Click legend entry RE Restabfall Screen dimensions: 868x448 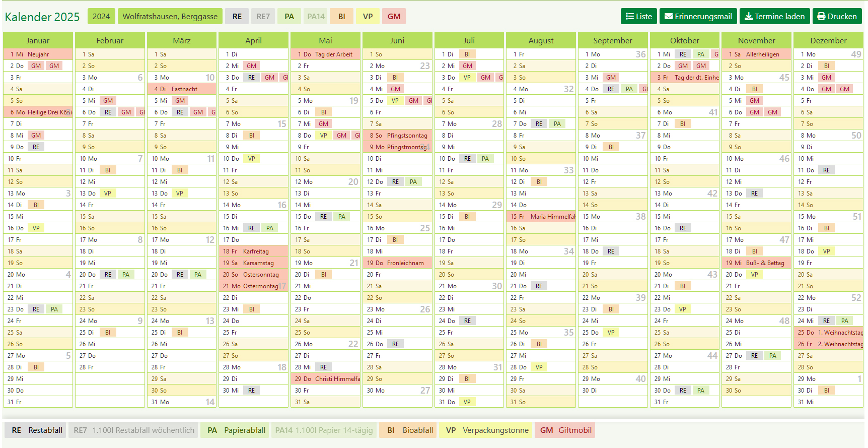tap(35, 430)
